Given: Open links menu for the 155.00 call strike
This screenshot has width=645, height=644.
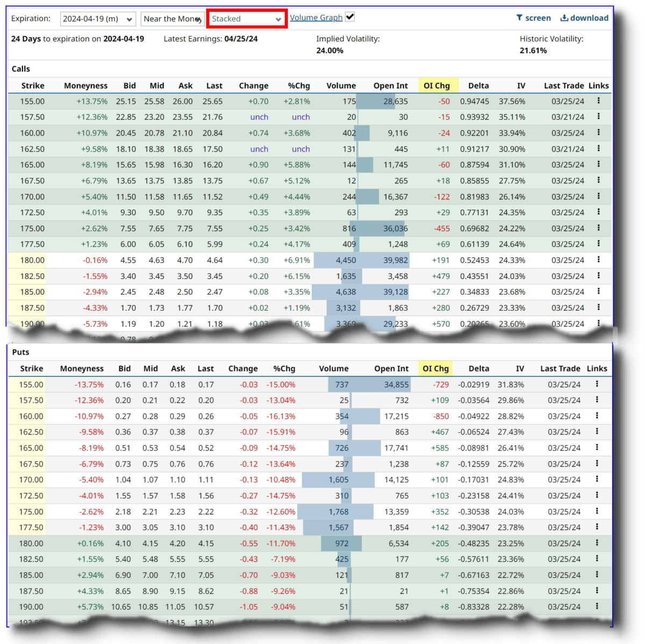Looking at the screenshot, I should click(x=598, y=101).
